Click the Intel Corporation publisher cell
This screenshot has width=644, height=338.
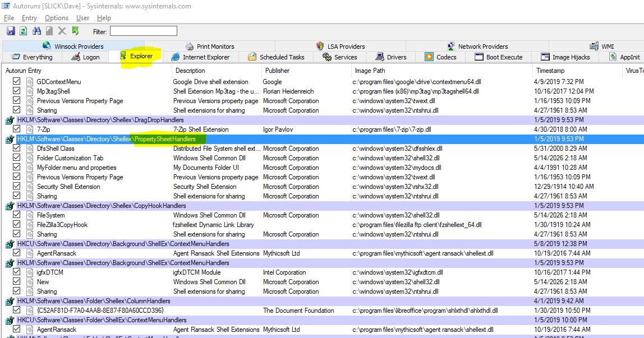(x=284, y=272)
